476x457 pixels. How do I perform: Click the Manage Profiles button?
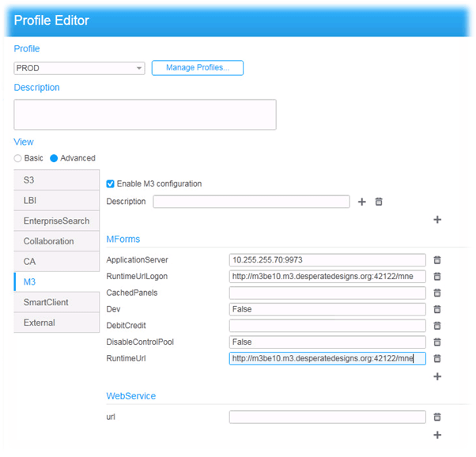pyautogui.click(x=197, y=68)
